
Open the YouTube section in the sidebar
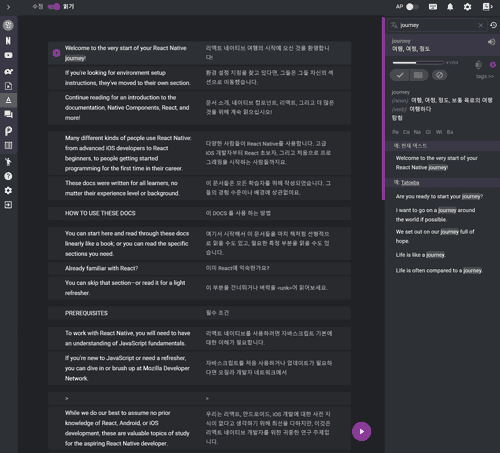pyautogui.click(x=8, y=55)
